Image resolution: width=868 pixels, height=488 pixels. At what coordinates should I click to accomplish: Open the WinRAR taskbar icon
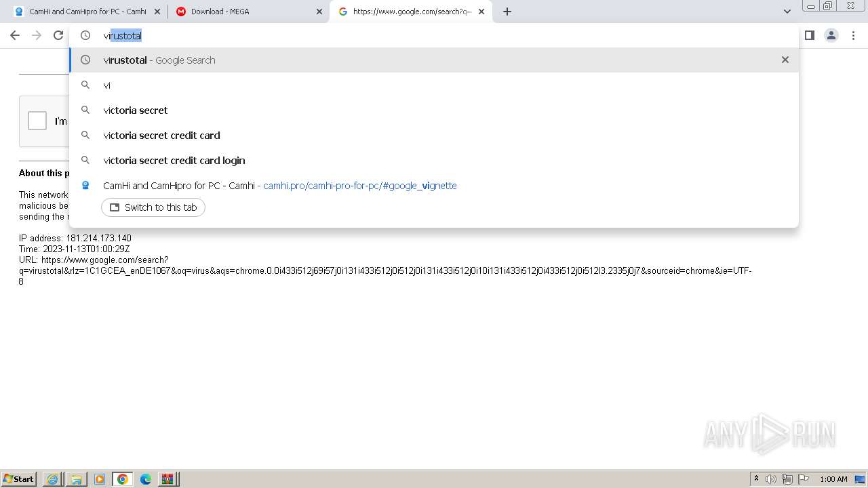tap(167, 479)
